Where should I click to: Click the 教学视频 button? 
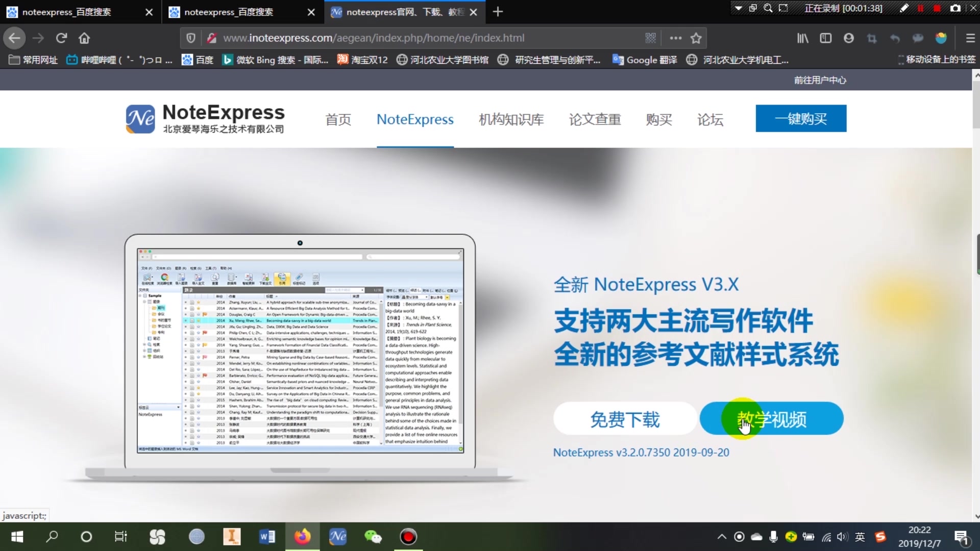pyautogui.click(x=771, y=419)
